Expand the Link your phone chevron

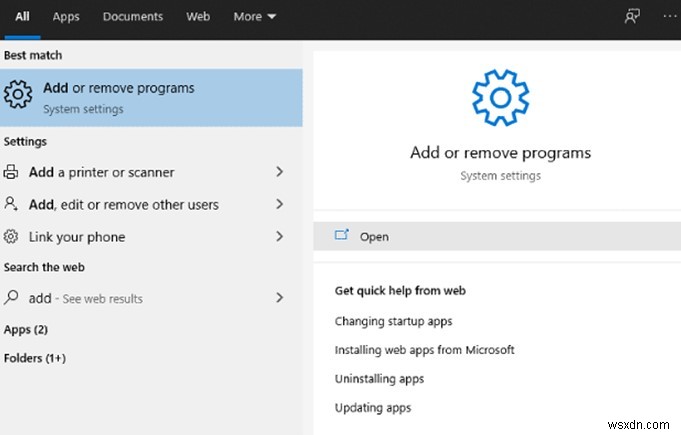pyautogui.click(x=280, y=237)
